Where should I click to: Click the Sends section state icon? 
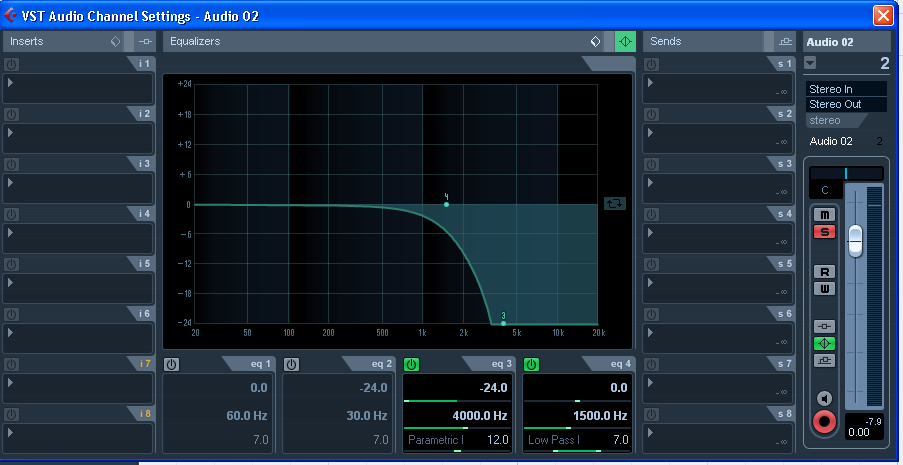click(785, 41)
